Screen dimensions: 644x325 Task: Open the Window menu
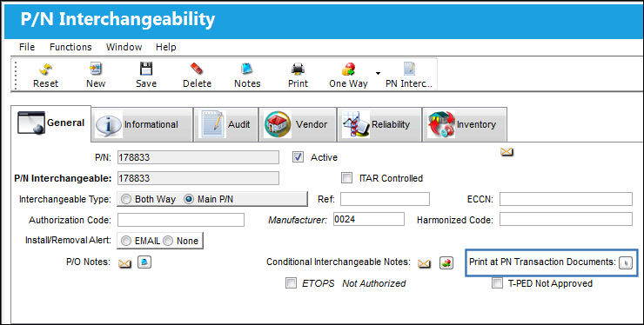(x=124, y=47)
